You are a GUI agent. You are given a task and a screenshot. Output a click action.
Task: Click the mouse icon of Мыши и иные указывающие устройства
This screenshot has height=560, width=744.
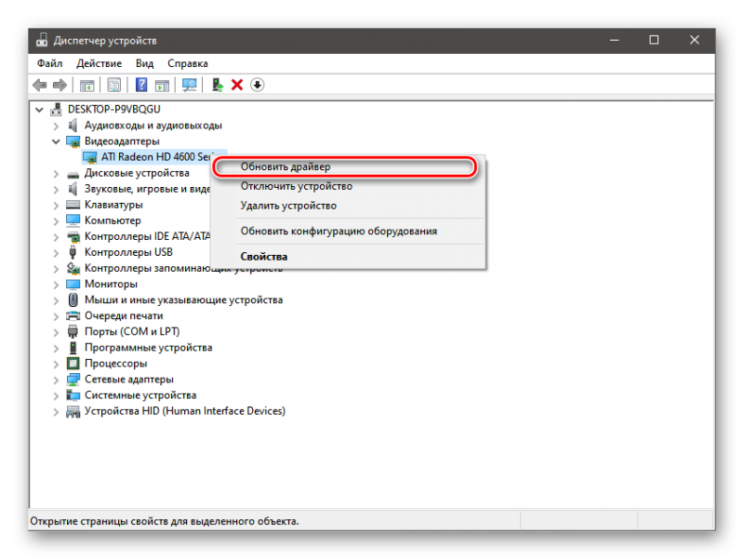[x=73, y=300]
